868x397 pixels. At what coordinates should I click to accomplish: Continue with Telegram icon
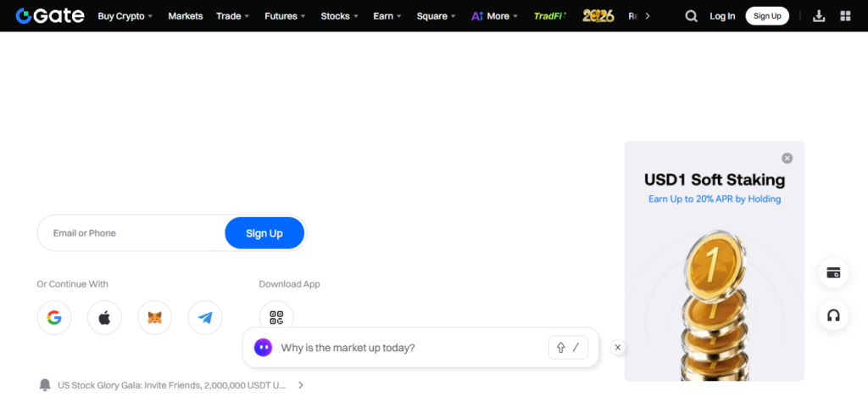205,318
